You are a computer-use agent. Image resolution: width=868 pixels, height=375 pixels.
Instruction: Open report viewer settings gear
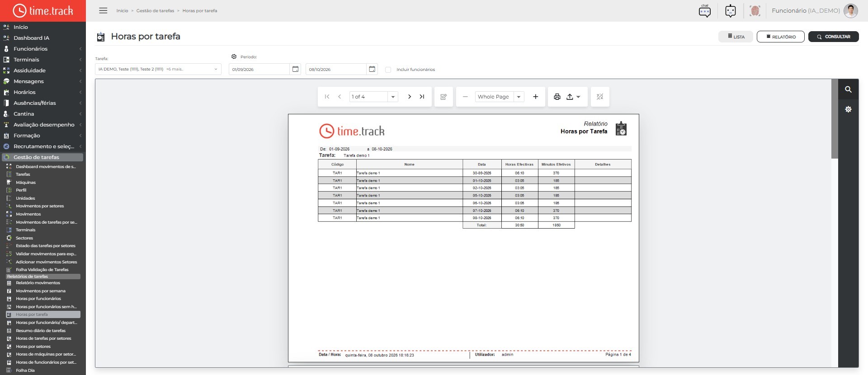click(x=848, y=109)
